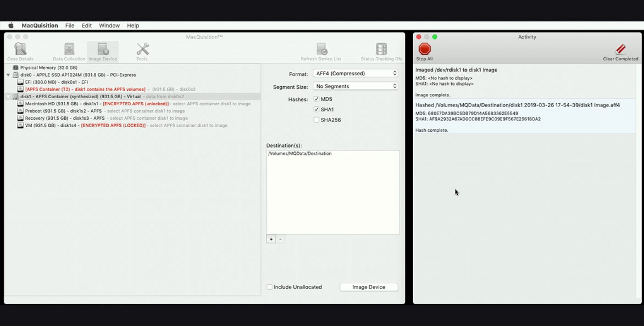The image size is (644, 326).
Task: Open the Window menu
Action: [x=110, y=25]
